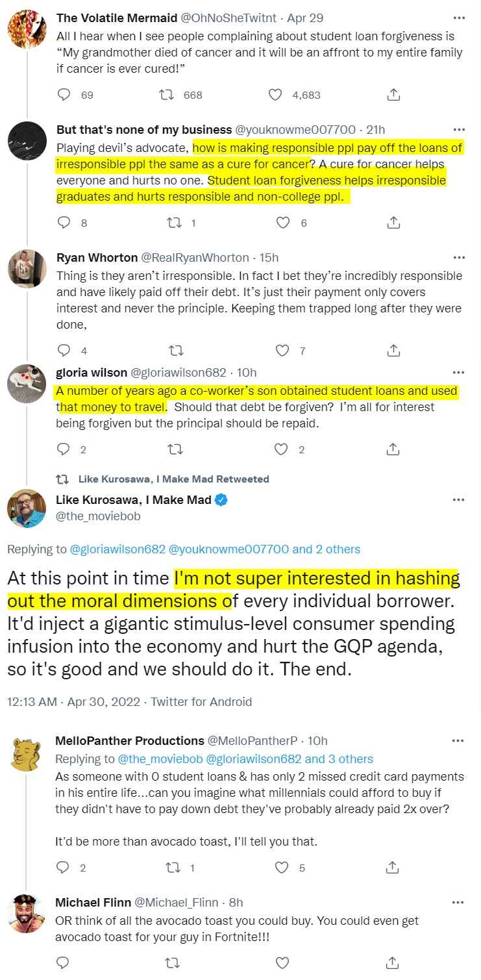Like Ryan Whorton's reply
Viewport: 481px width, 980px height.
tap(282, 351)
